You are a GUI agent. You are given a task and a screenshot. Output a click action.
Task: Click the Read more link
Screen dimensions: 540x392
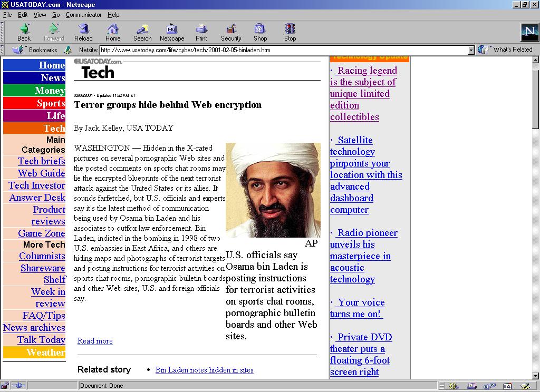coord(95,341)
